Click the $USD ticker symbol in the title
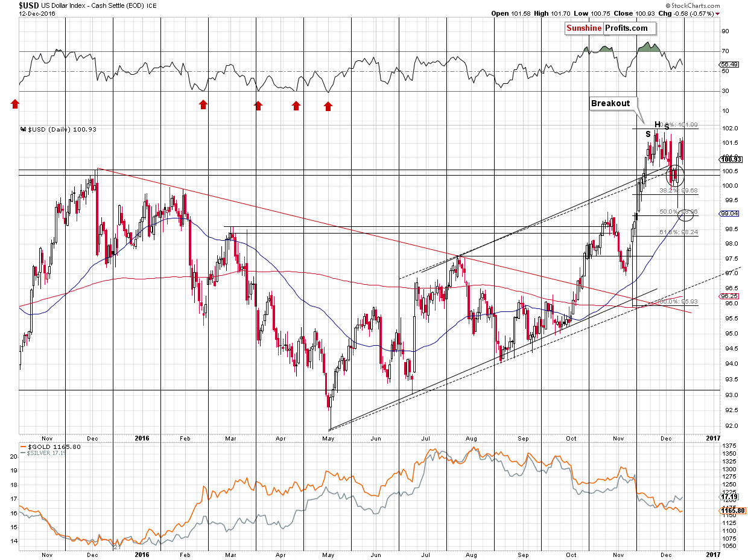 [28, 5]
